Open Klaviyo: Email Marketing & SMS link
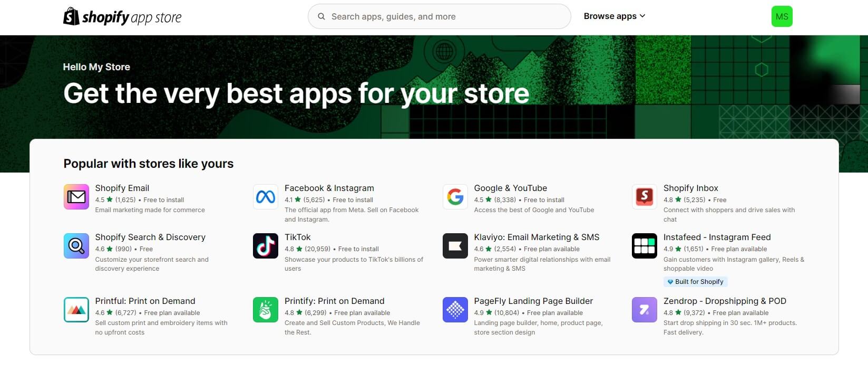The image size is (868, 372). (x=537, y=237)
